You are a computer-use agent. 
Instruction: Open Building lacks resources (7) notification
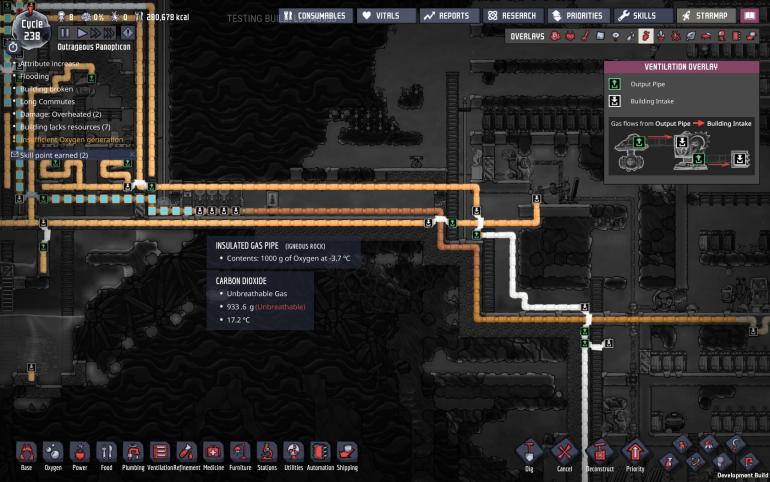(x=65, y=127)
